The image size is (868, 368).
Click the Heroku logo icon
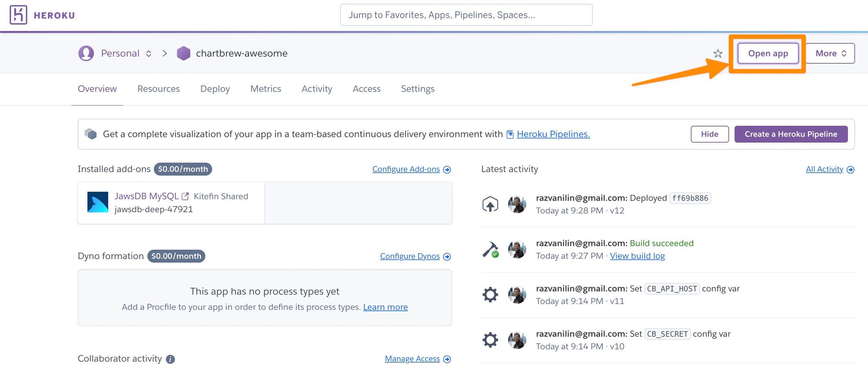tap(18, 15)
